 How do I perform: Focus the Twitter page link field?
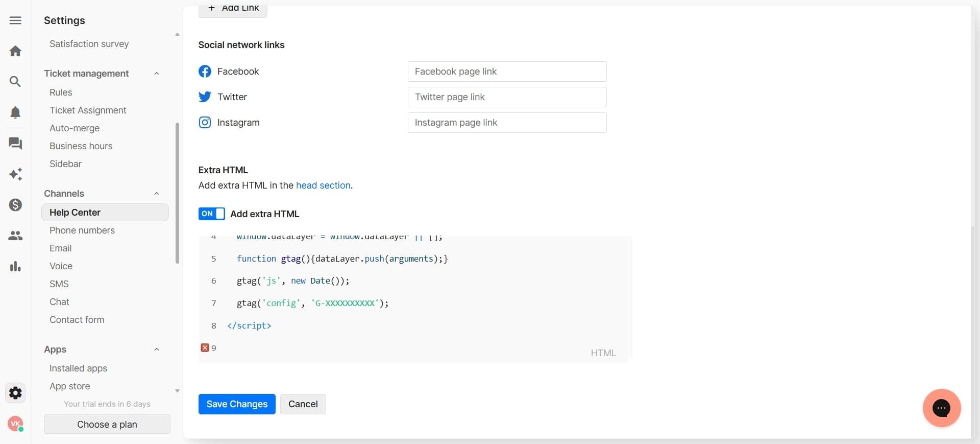tap(507, 97)
